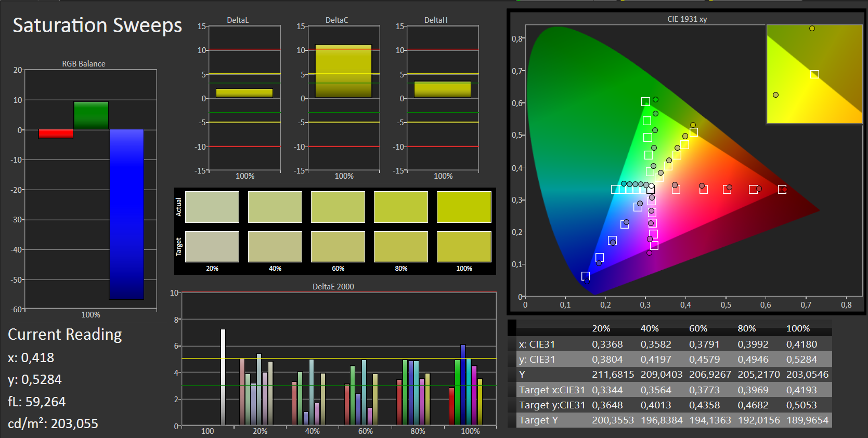Click the DeltaE 2000 chart title
The height and width of the screenshot is (438, 868).
(333, 287)
